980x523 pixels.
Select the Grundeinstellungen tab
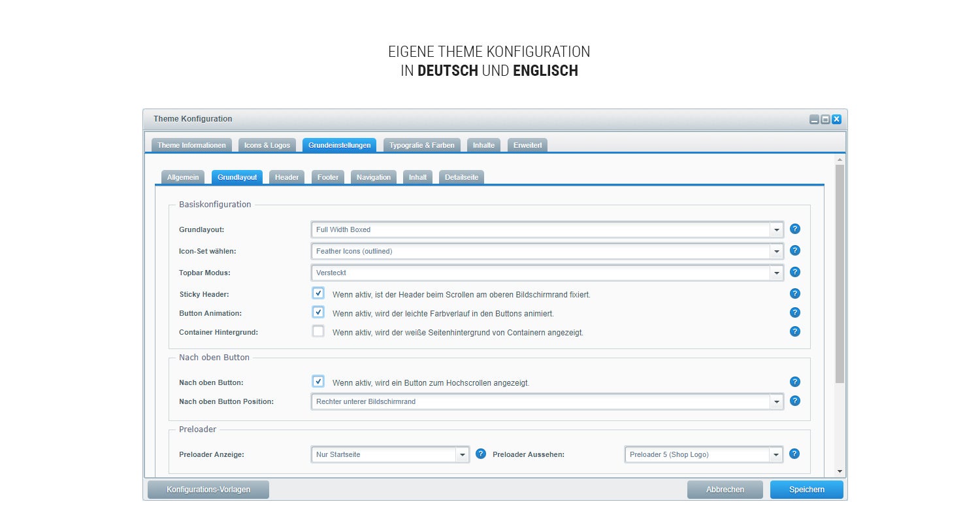(340, 145)
